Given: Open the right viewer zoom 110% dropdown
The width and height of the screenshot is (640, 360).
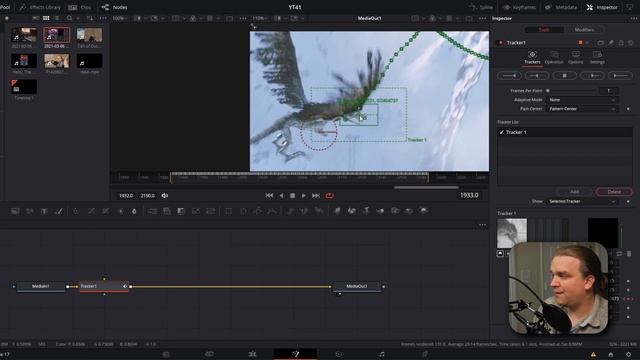Looking at the screenshot, I should [259, 18].
